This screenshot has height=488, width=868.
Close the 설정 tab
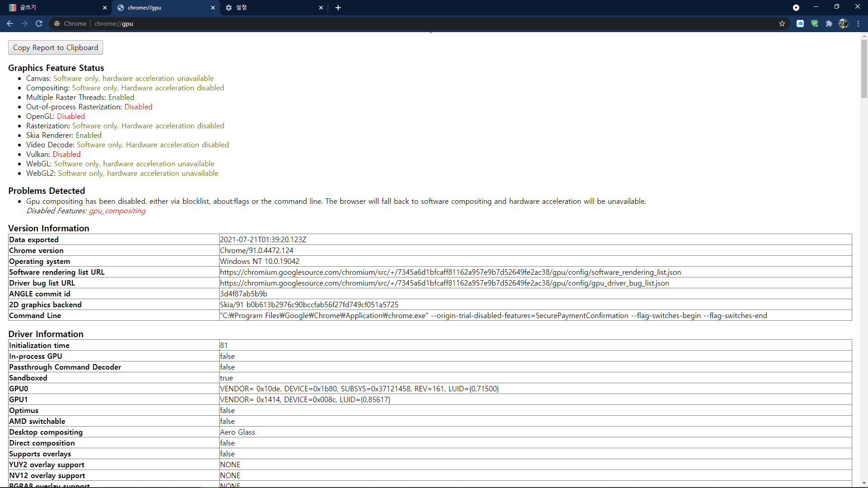(x=321, y=8)
